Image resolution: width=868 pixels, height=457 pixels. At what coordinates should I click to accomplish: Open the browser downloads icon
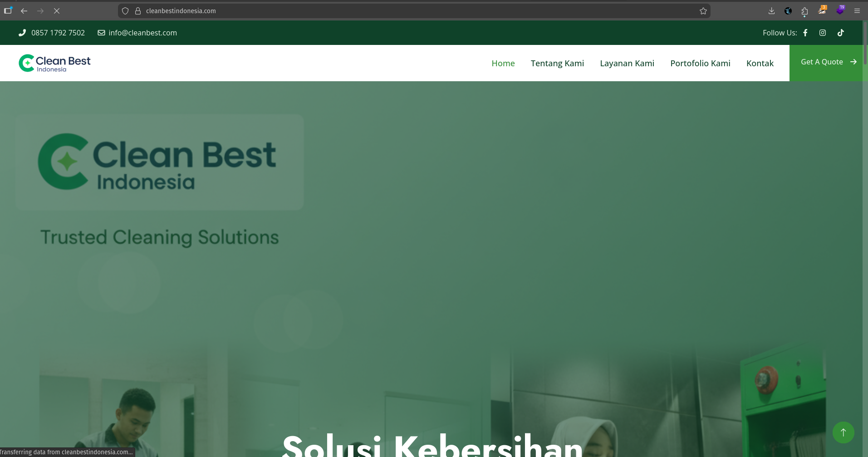tap(771, 11)
